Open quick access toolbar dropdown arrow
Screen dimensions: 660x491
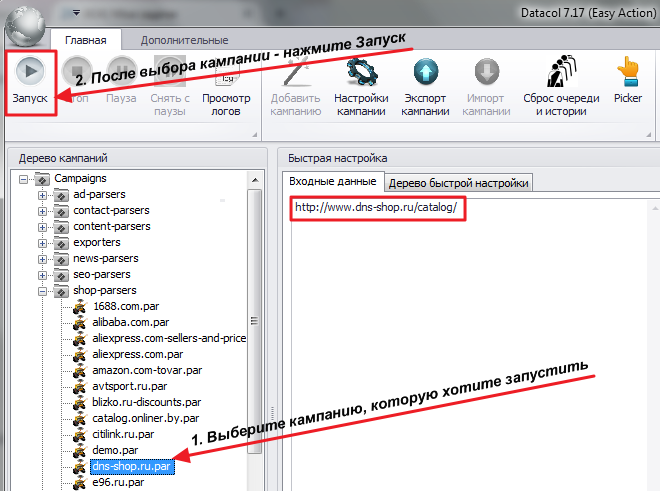(76, 13)
